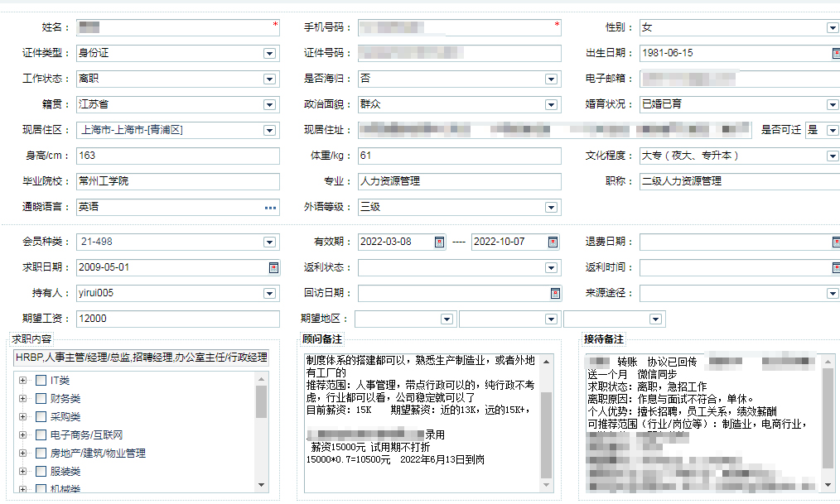Click the 求职内容 summary text field
Screen dimensions: 840x504
pos(141,358)
